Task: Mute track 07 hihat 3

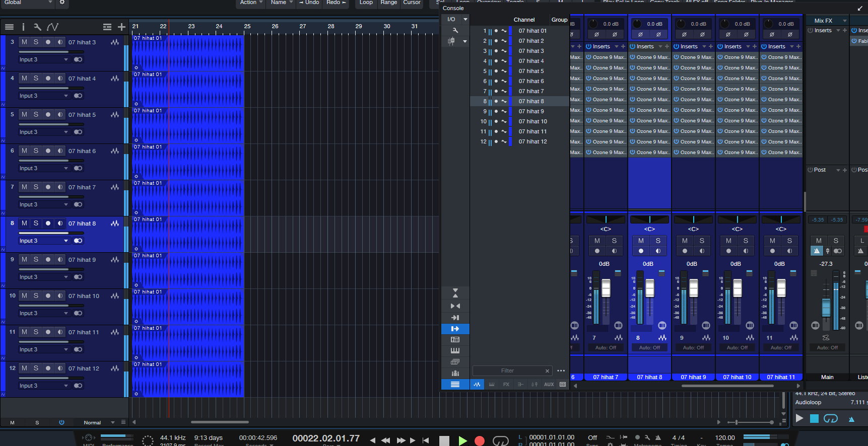Action: click(24, 42)
